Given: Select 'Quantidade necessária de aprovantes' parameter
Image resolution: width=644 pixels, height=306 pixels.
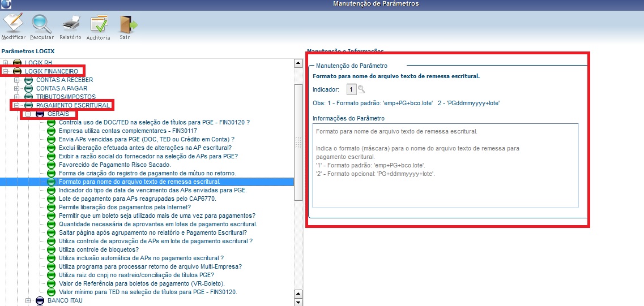Looking at the screenshot, I should point(157,225).
